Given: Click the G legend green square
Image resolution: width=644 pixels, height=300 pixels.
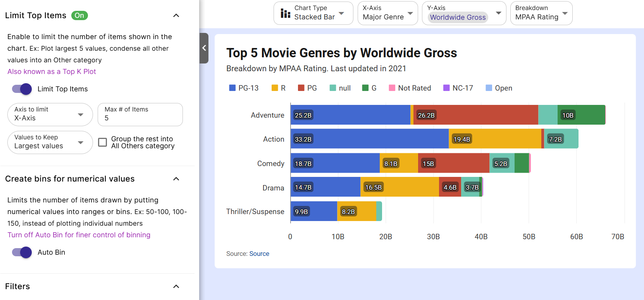Looking at the screenshot, I should tap(365, 88).
